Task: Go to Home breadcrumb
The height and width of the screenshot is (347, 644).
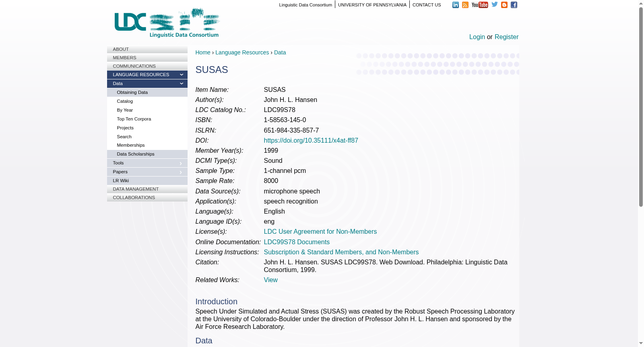Action: click(203, 52)
